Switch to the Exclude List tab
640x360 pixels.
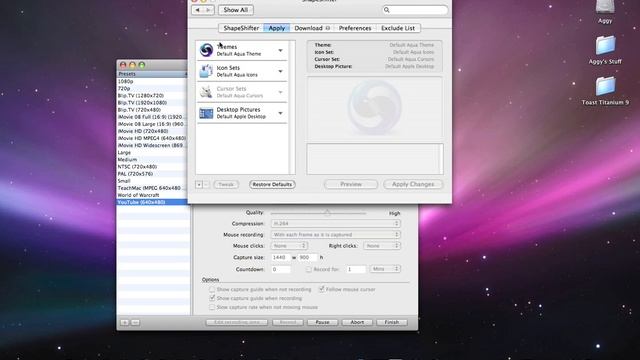(398, 28)
